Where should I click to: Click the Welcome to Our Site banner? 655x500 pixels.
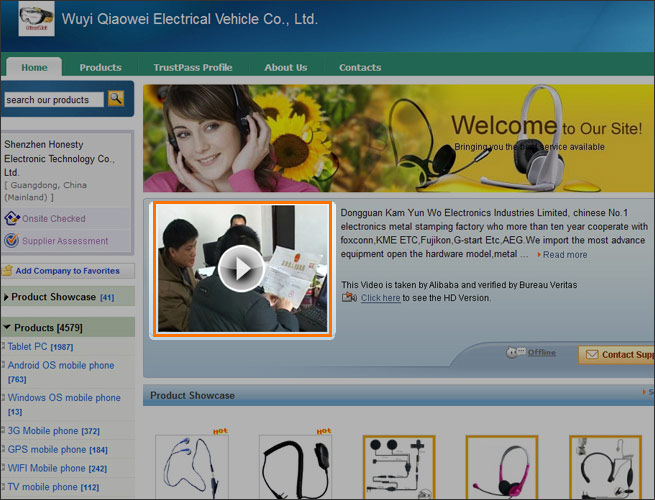pos(399,138)
